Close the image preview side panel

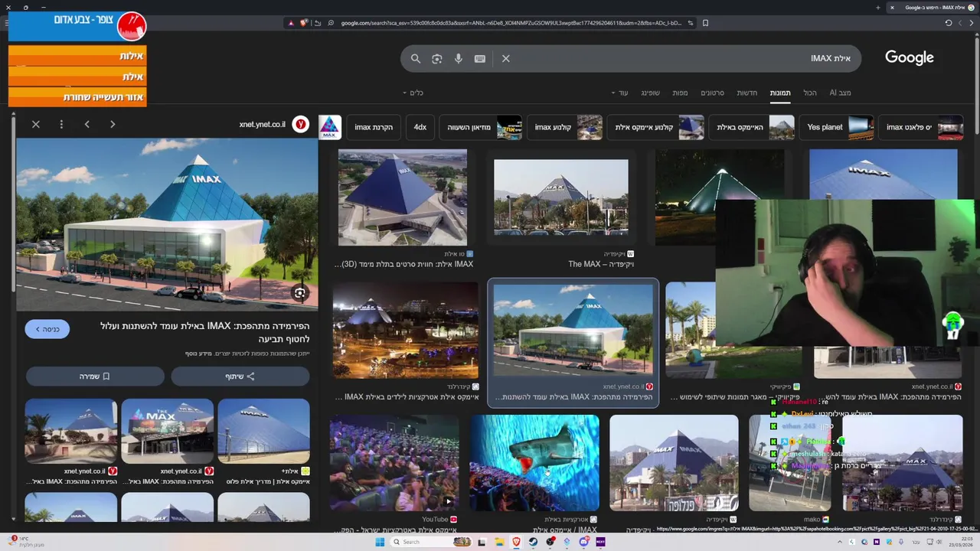point(36,124)
